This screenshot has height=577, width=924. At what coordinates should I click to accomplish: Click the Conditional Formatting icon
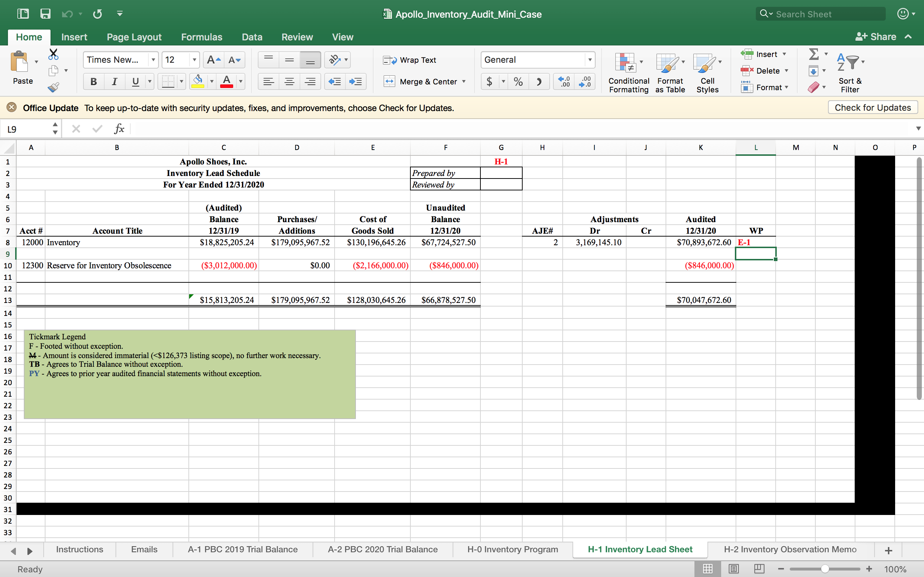click(x=625, y=63)
